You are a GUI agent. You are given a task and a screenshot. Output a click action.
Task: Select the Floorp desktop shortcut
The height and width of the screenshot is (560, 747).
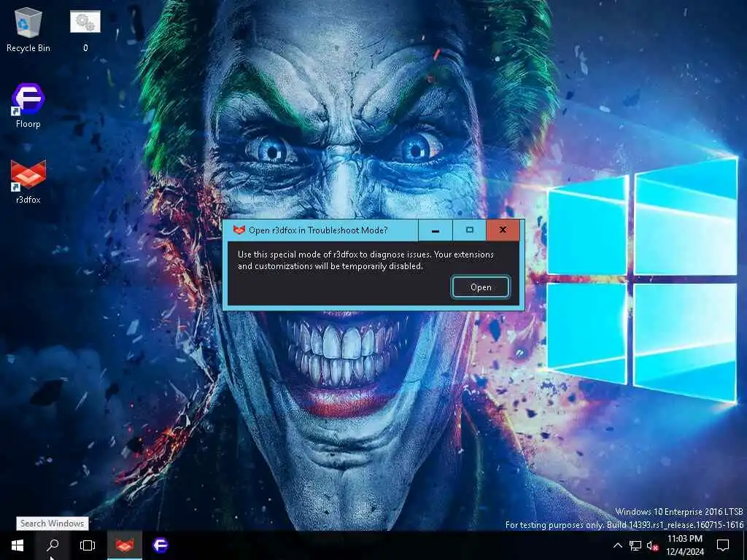(x=28, y=106)
